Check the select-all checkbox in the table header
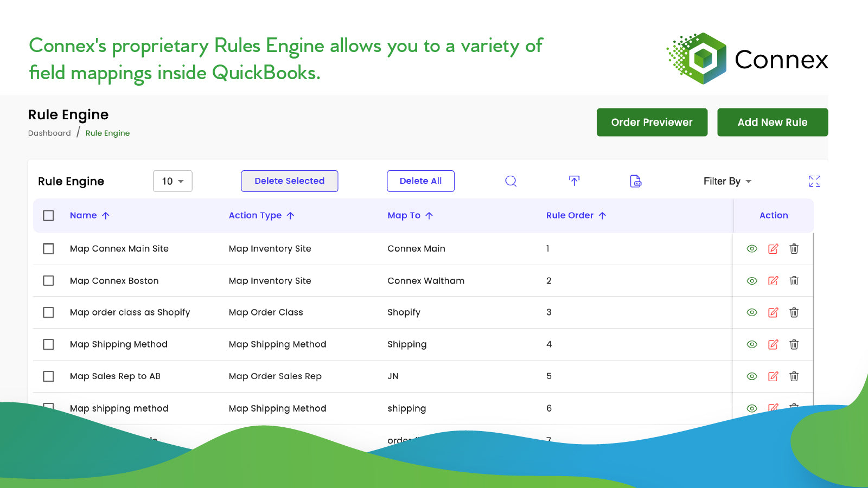This screenshot has height=488, width=868. [48, 215]
